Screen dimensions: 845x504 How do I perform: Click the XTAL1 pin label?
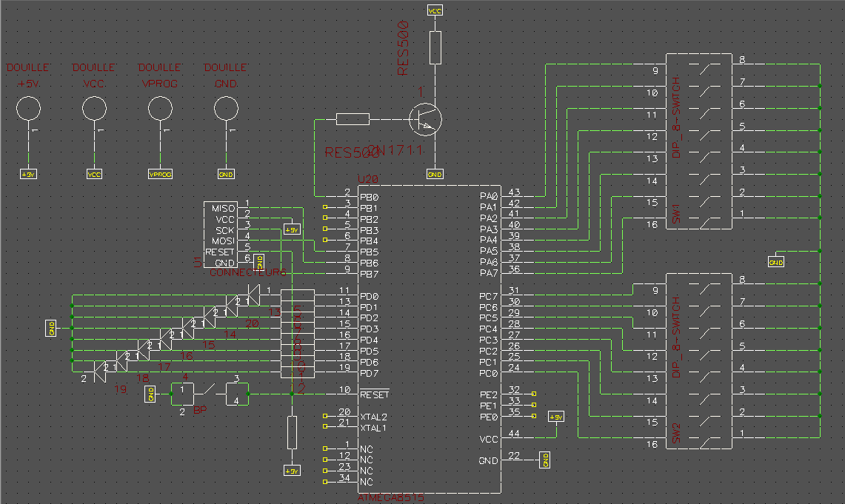[373, 428]
